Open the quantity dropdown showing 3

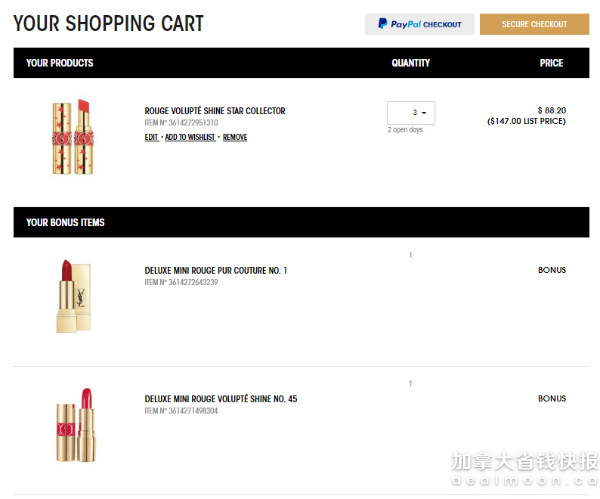coord(411,113)
